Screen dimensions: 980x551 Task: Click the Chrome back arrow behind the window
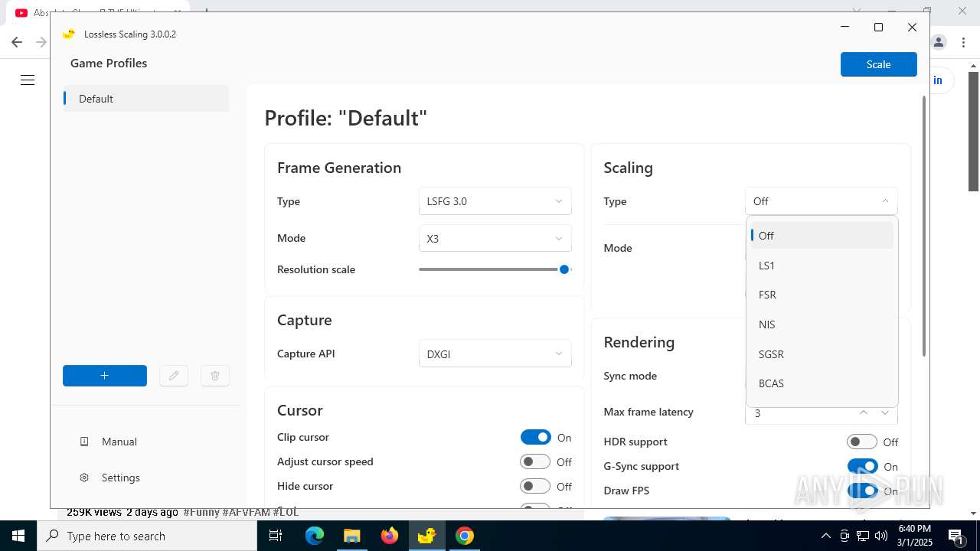[17, 42]
